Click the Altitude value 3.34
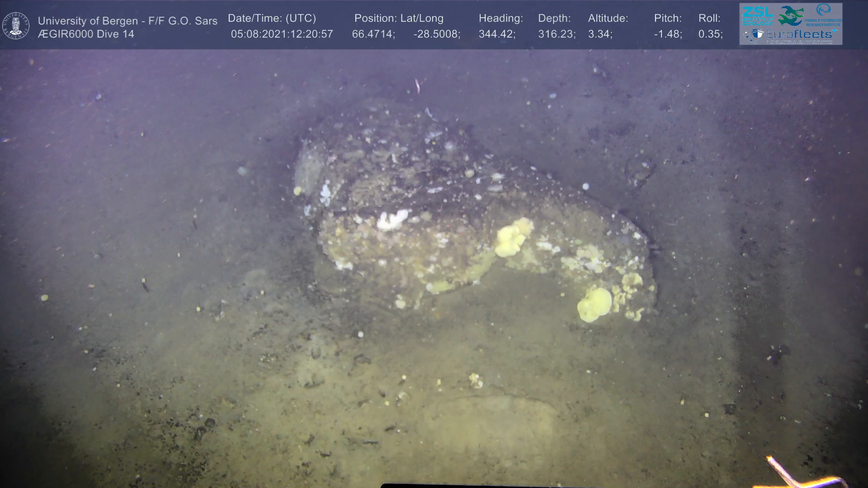 click(x=600, y=34)
